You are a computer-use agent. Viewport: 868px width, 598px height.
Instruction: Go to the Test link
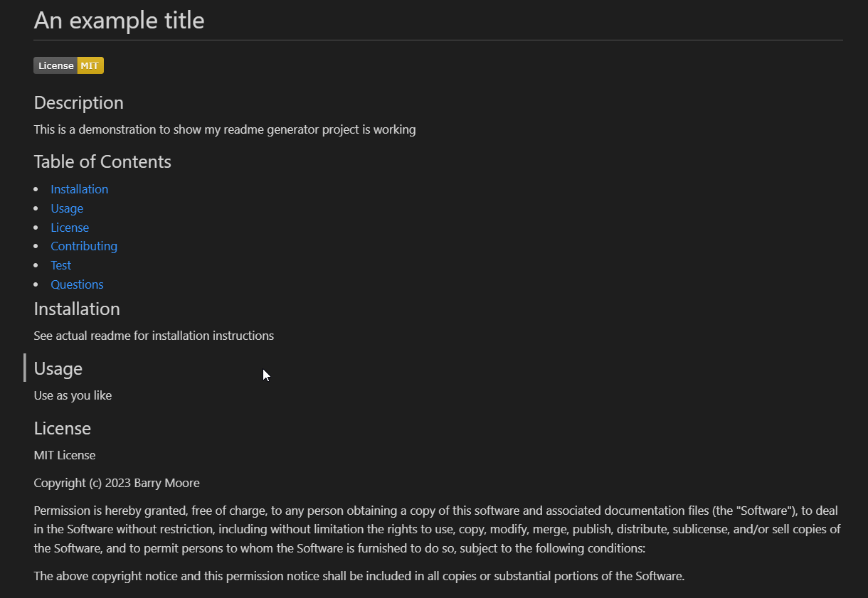[x=61, y=265]
